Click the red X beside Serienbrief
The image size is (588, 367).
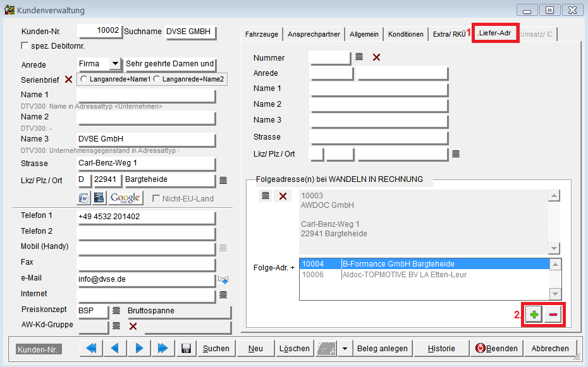[68, 80]
